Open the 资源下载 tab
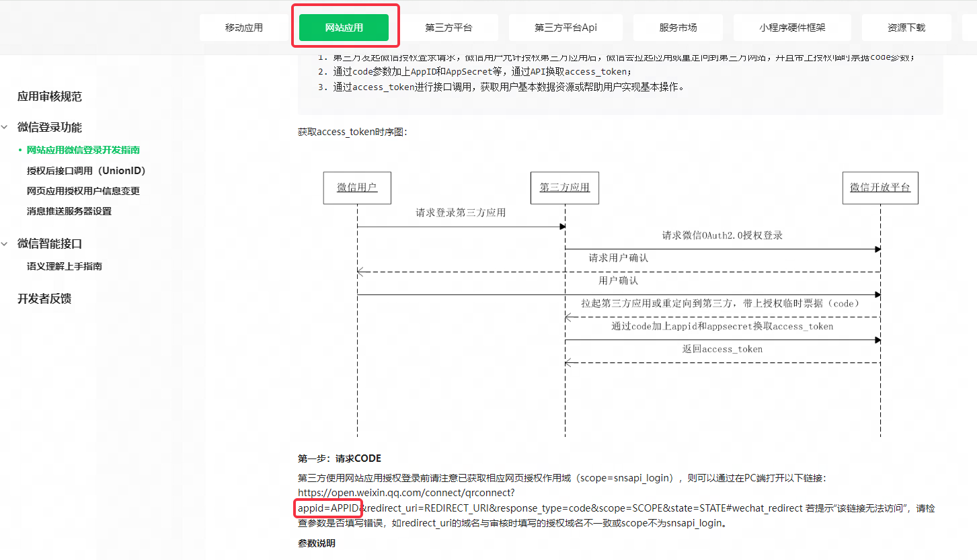 (906, 28)
